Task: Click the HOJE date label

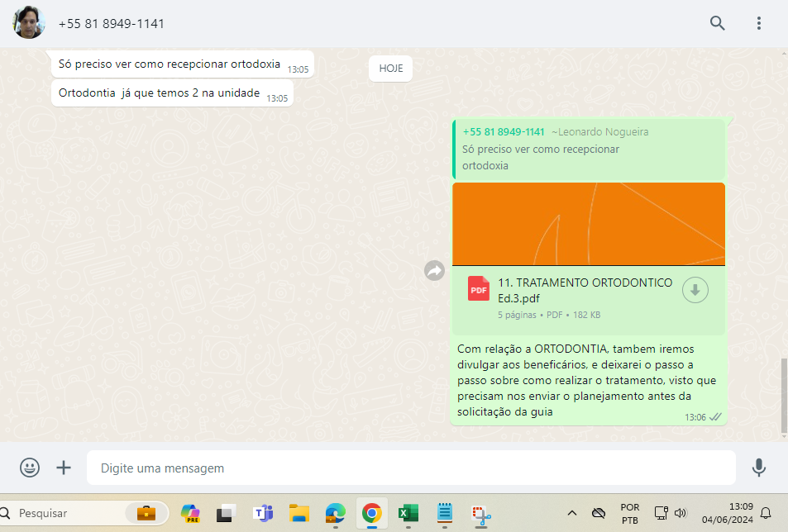Action: tap(390, 69)
